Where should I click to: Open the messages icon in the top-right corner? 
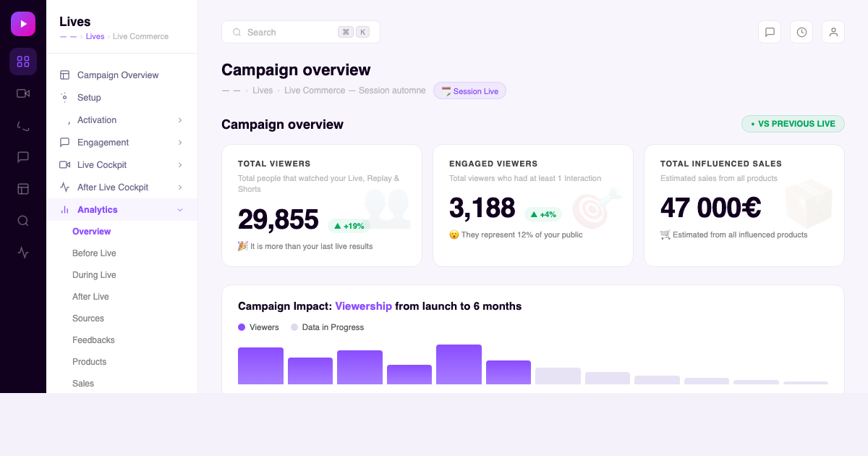coord(770,32)
